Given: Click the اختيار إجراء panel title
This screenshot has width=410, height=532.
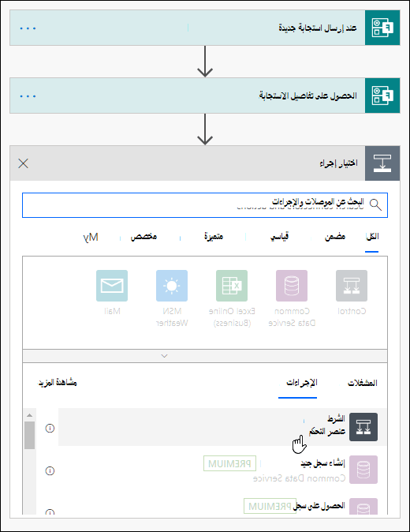Looking at the screenshot, I should [x=338, y=163].
